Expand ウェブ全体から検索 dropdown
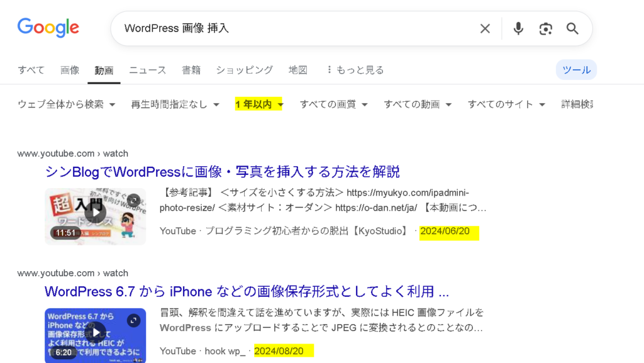Image resolution: width=644 pixels, height=363 pixels. click(x=67, y=104)
